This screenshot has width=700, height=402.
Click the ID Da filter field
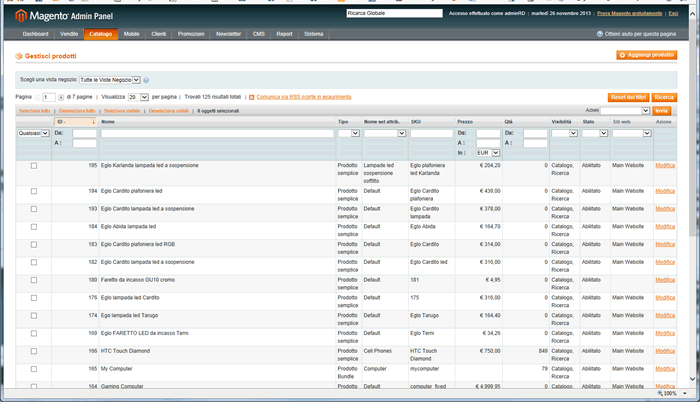(84, 134)
